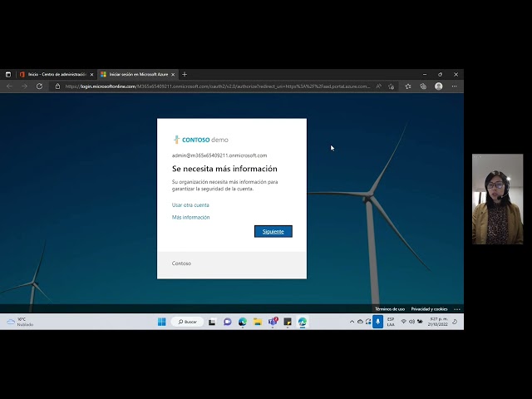
Task: Launch the Chat app from taskbar
Action: pyautogui.click(x=227, y=322)
